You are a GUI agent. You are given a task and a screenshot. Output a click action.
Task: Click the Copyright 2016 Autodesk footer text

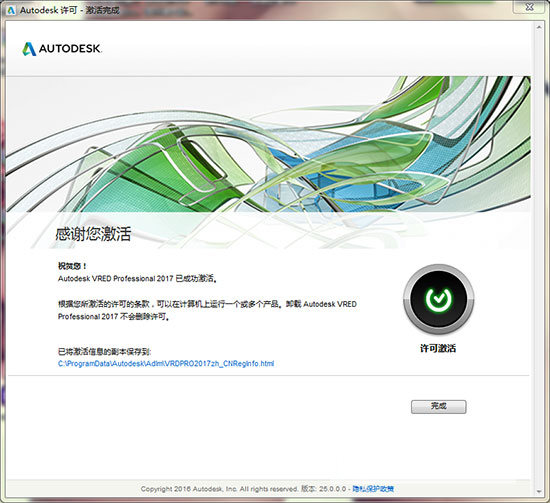pos(219,489)
